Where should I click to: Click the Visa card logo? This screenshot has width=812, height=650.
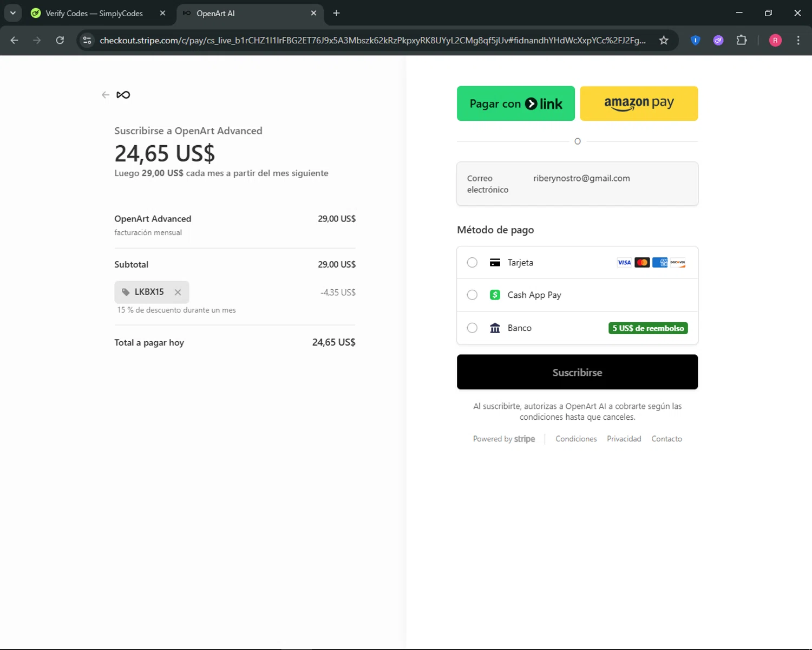624,263
